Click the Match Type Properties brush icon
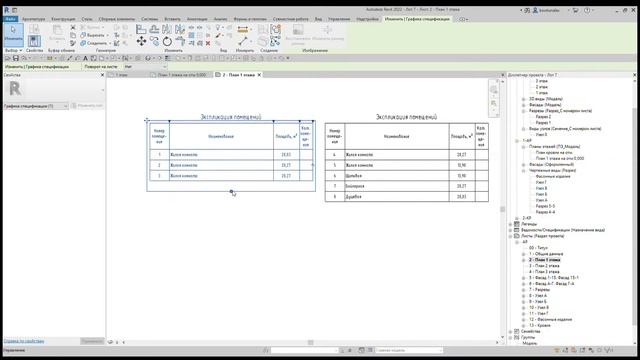The width and height of the screenshot is (640, 360). pos(73,43)
